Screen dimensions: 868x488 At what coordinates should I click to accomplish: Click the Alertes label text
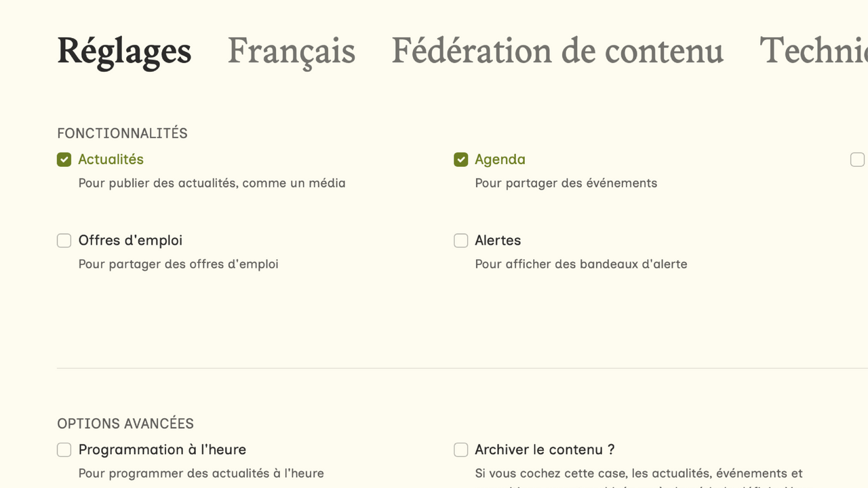[498, 241]
